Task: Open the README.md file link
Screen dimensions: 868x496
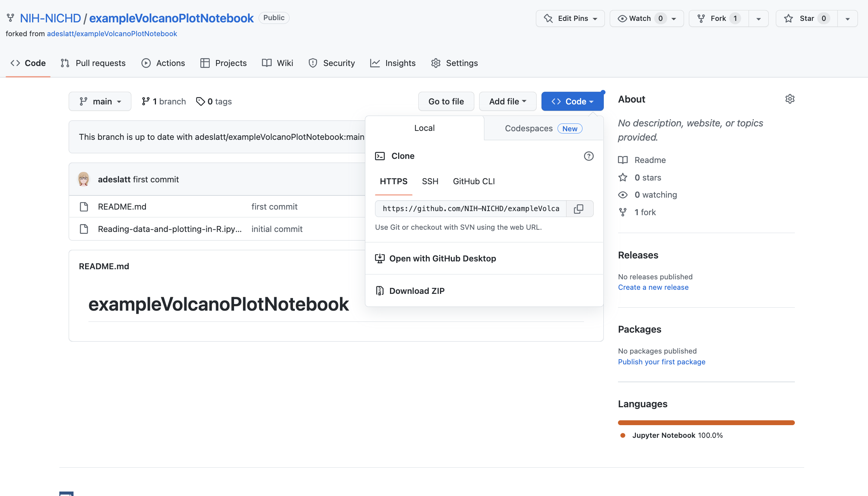Action: 122,207
